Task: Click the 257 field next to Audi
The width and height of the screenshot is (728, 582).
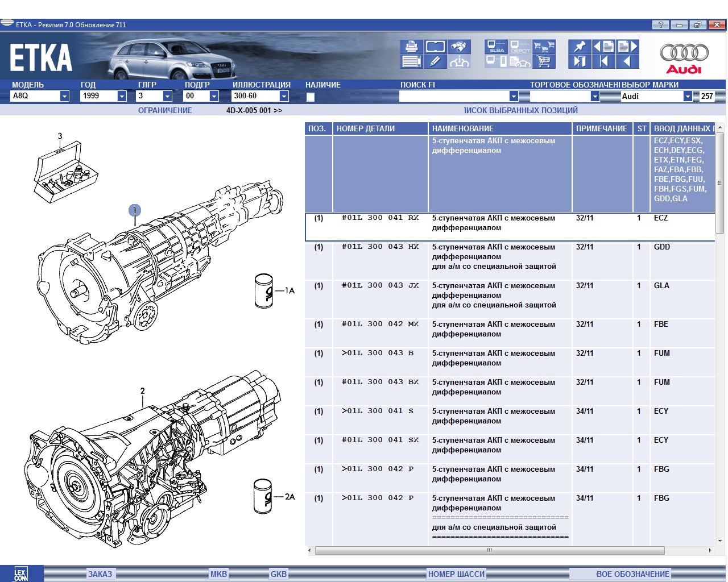Action: coord(706,96)
